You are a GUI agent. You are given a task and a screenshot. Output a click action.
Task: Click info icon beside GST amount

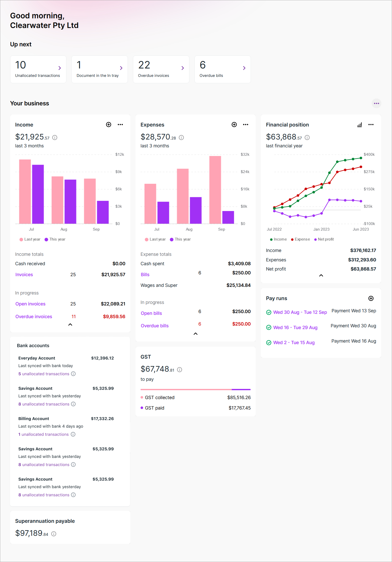(179, 370)
